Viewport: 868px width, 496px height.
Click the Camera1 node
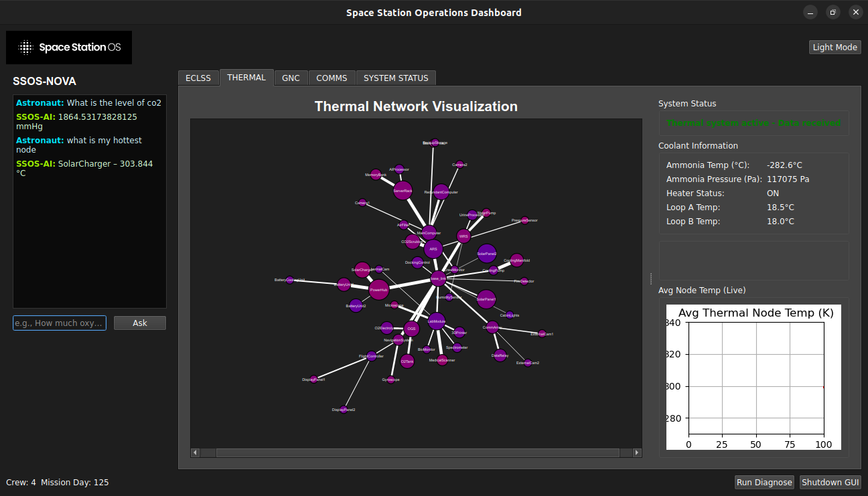(362, 203)
